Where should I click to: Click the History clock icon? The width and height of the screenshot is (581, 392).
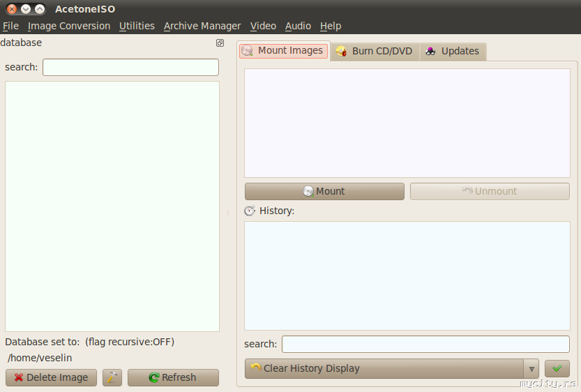click(x=250, y=211)
